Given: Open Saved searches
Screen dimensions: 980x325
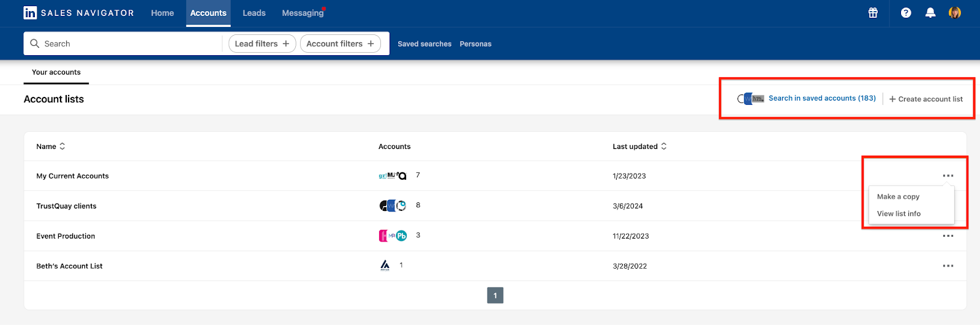Looking at the screenshot, I should point(424,44).
